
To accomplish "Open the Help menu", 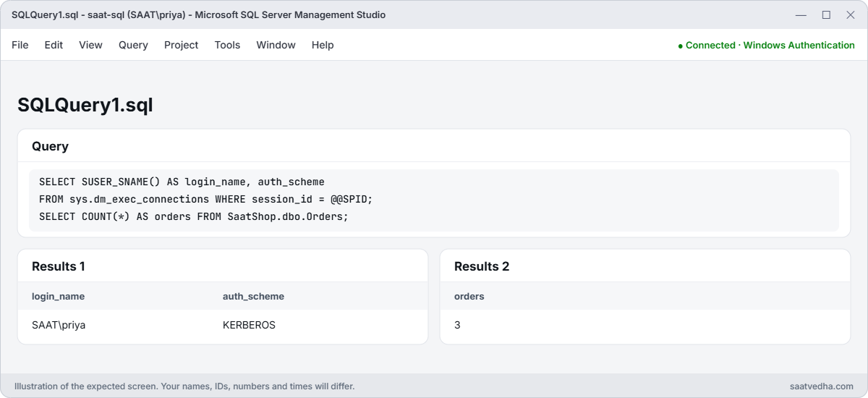I will point(323,45).
